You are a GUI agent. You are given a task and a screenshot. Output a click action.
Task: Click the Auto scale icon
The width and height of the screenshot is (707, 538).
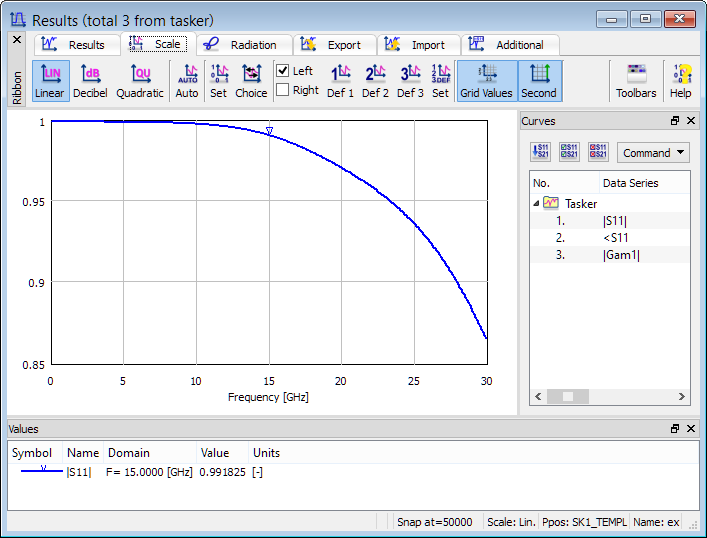(x=187, y=80)
